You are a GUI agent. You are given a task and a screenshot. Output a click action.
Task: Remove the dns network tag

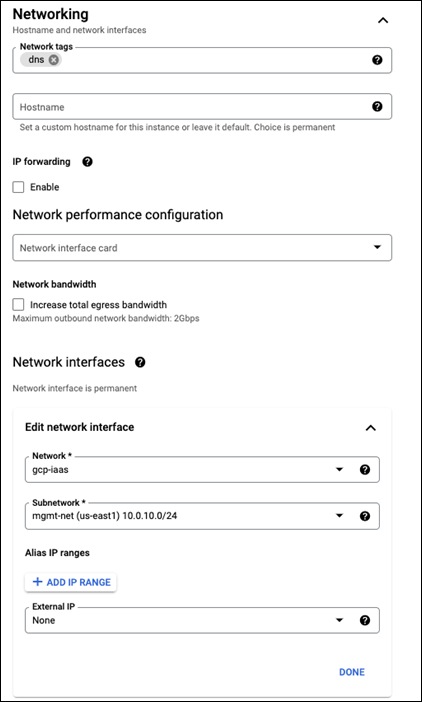53,60
